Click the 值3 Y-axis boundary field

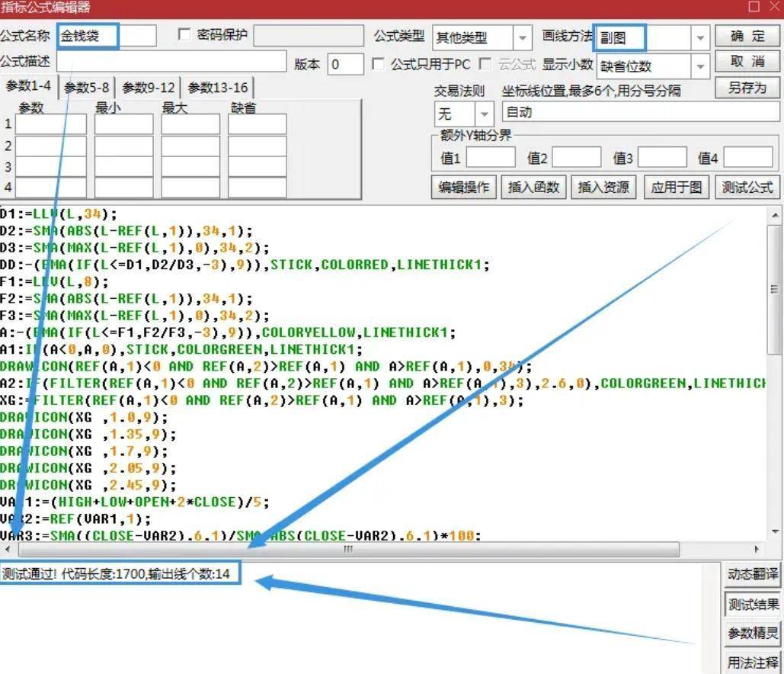coord(663,157)
